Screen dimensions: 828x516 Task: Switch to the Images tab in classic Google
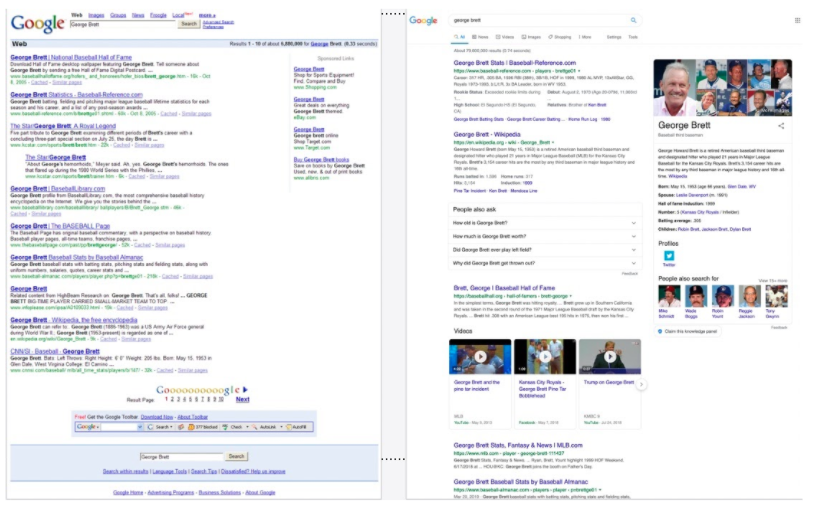[96, 16]
